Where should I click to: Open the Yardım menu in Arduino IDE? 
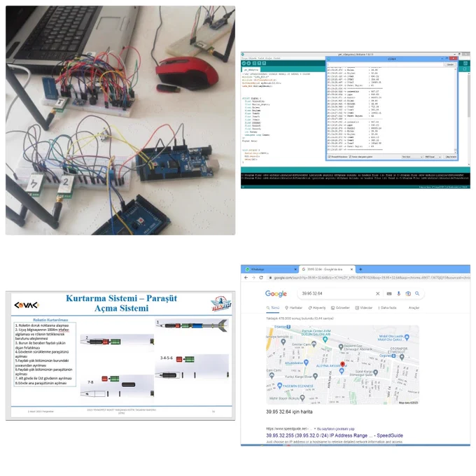coord(277,58)
